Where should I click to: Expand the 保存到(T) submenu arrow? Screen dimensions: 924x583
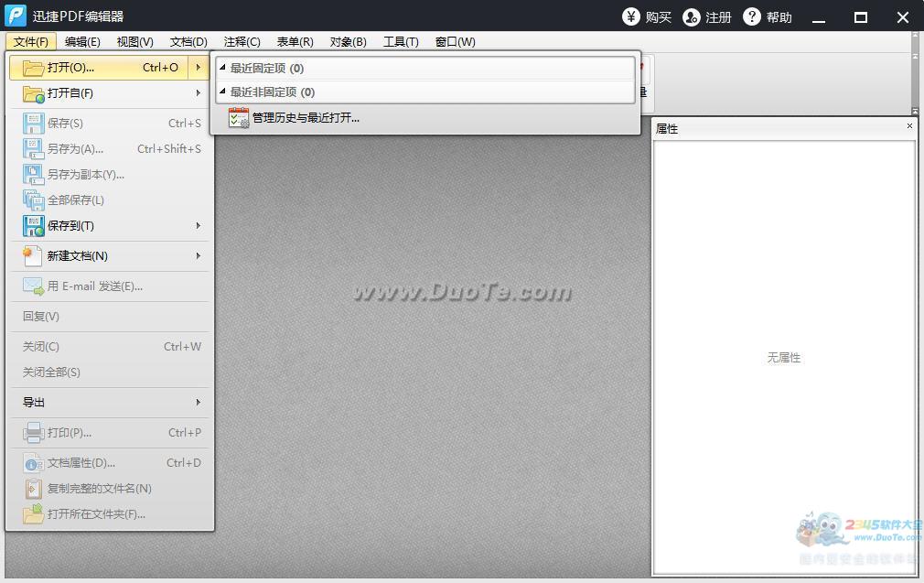pos(199,226)
